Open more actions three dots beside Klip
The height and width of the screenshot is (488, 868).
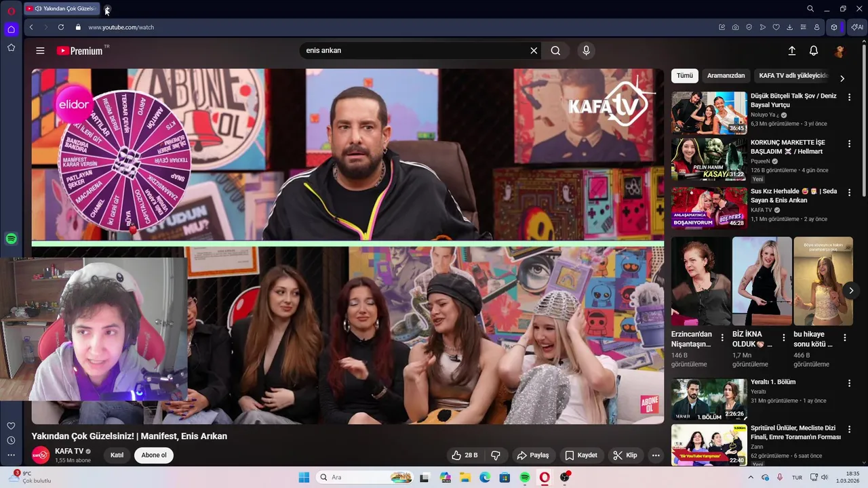656,455
